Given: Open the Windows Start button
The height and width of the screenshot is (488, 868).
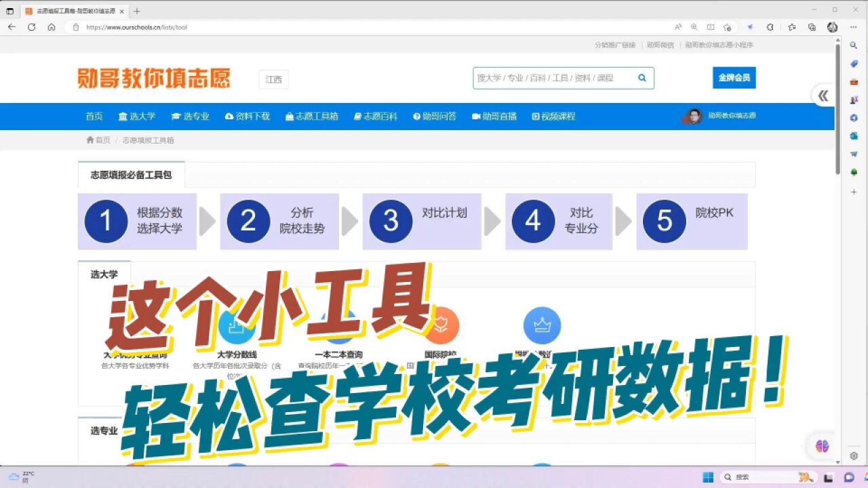Looking at the screenshot, I should pos(708,476).
